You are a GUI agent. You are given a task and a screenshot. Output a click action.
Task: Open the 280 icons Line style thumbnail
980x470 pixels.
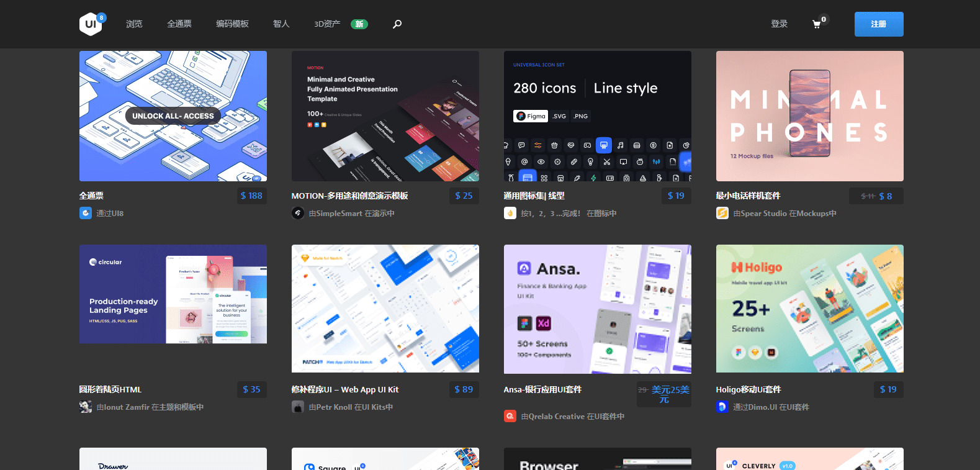[598, 116]
